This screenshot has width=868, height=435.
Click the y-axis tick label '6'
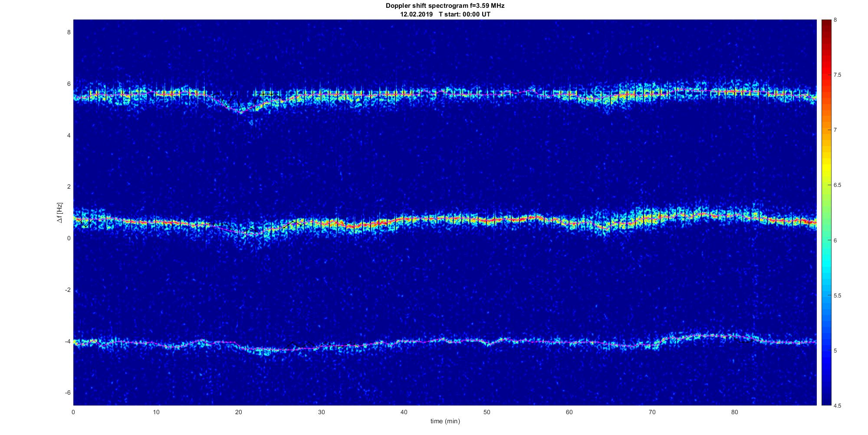(x=69, y=84)
